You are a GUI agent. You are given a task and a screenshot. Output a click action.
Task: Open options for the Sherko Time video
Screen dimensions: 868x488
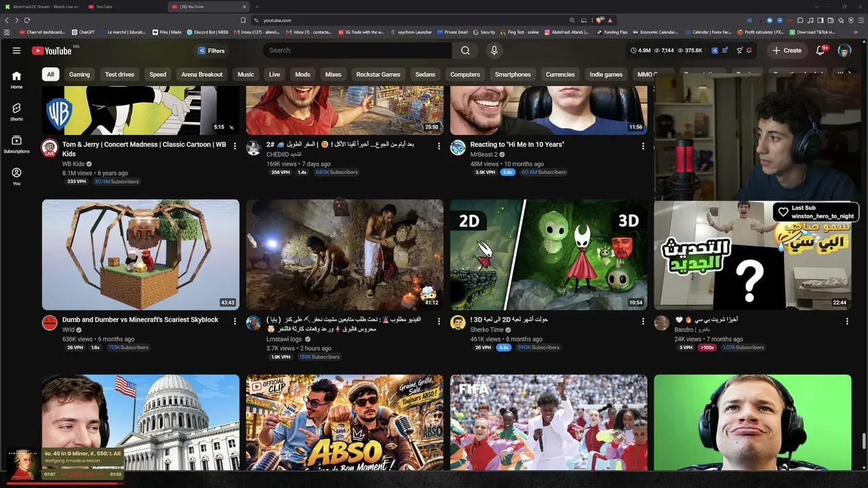643,321
